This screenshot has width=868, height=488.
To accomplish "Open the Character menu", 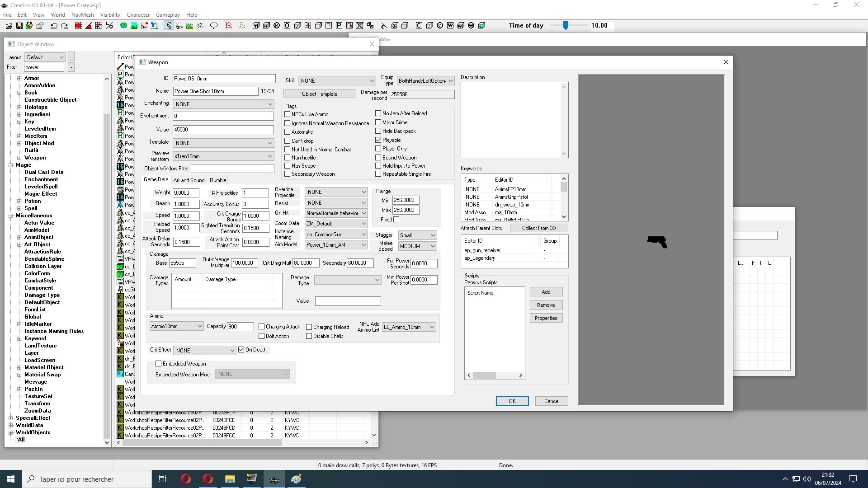I will coord(138,15).
